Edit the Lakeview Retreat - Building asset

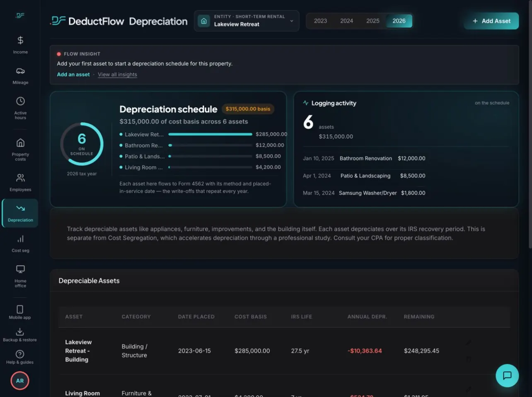coord(468,343)
